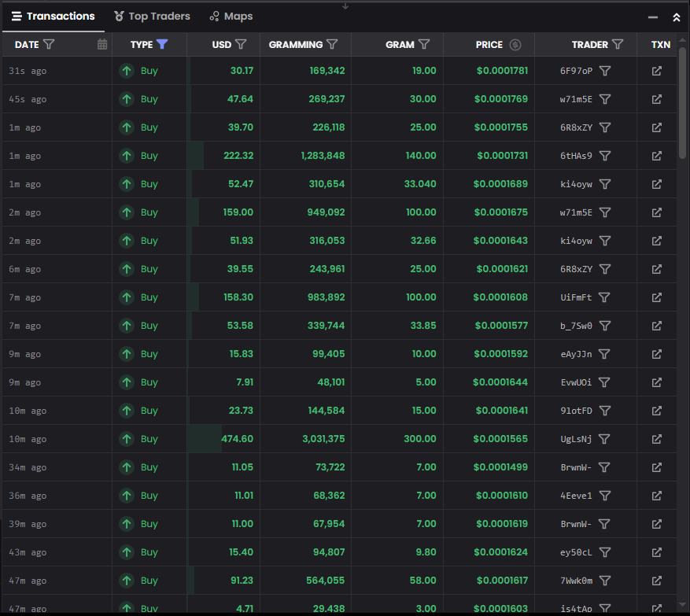
Task: Open the Transactions tab
Action: click(x=54, y=17)
